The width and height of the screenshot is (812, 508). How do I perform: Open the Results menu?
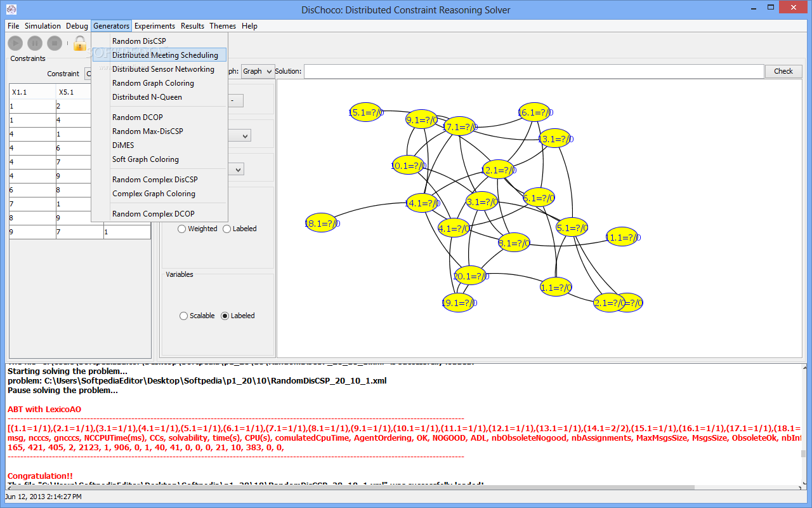click(192, 26)
